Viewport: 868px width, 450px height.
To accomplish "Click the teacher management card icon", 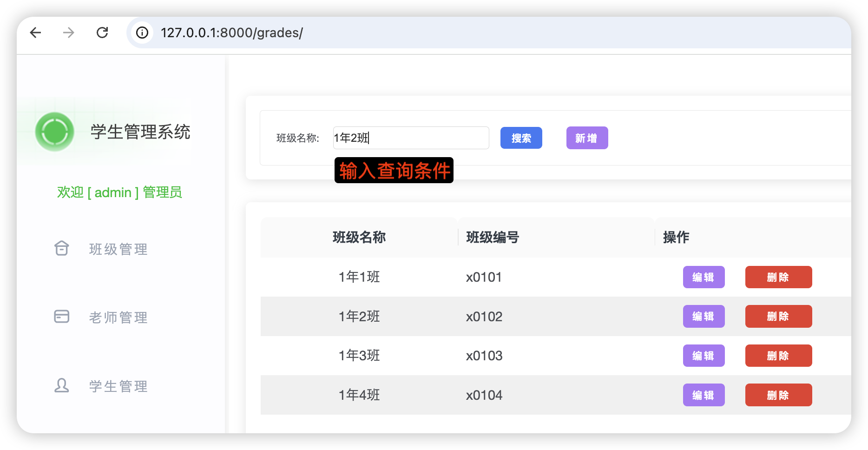I will click(62, 317).
